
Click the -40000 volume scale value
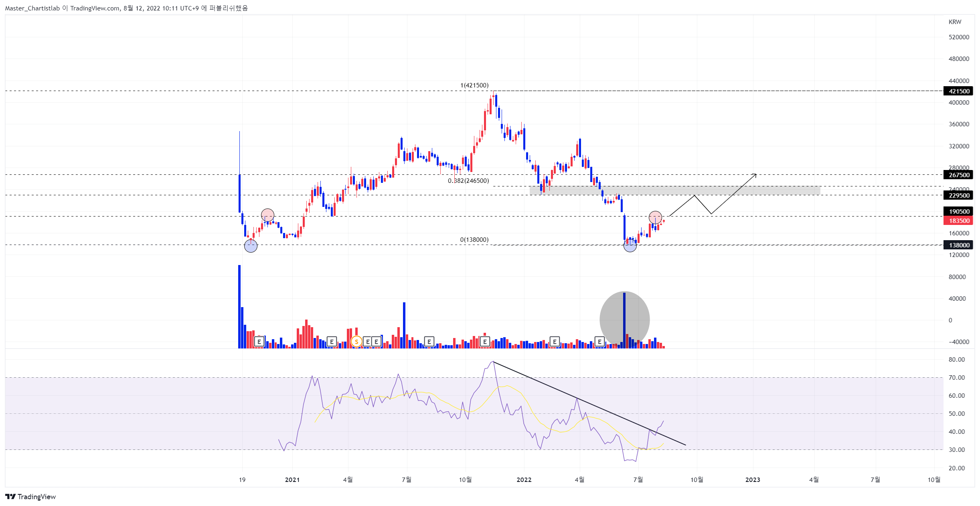958,342
